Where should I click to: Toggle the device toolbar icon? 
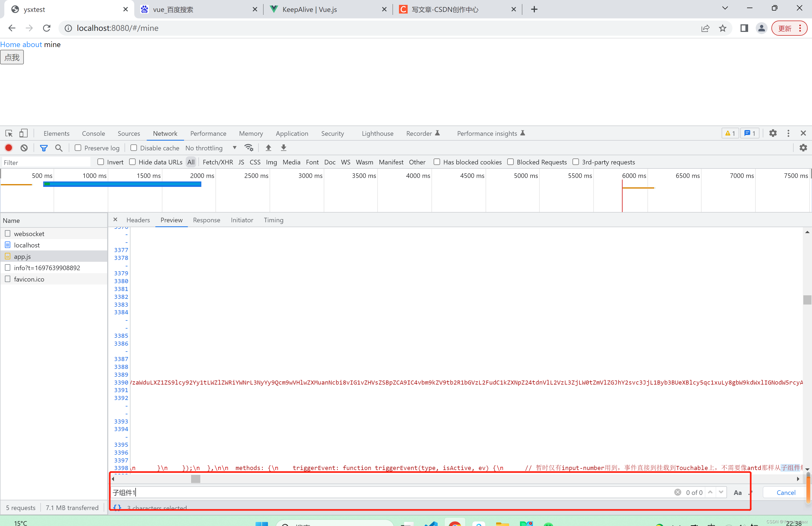click(23, 133)
